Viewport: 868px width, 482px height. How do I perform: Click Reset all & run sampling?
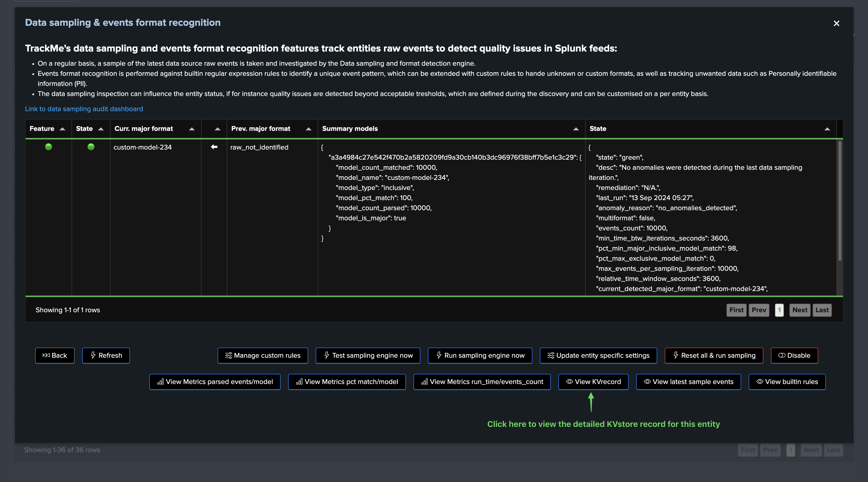pyautogui.click(x=714, y=355)
